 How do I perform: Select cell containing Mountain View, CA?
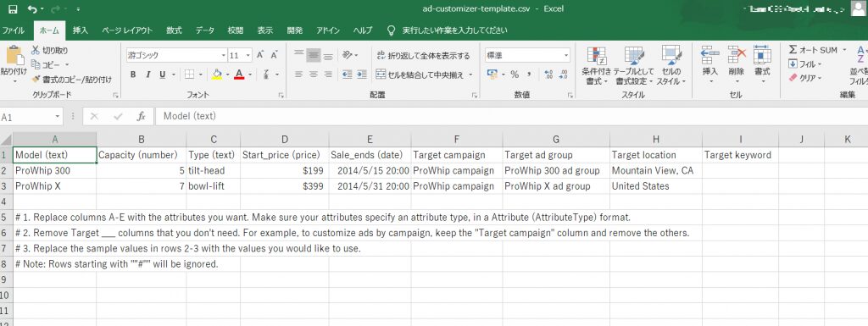[x=655, y=171]
